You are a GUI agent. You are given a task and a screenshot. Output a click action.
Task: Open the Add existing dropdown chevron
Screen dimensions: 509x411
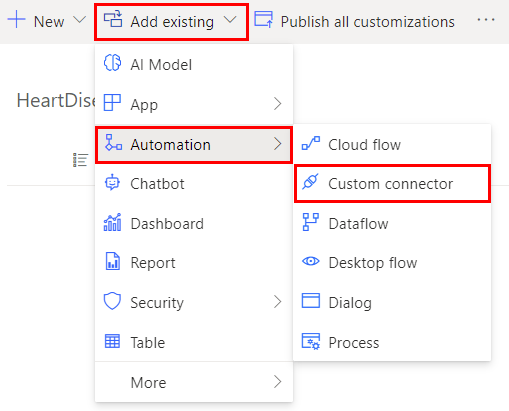point(230,20)
